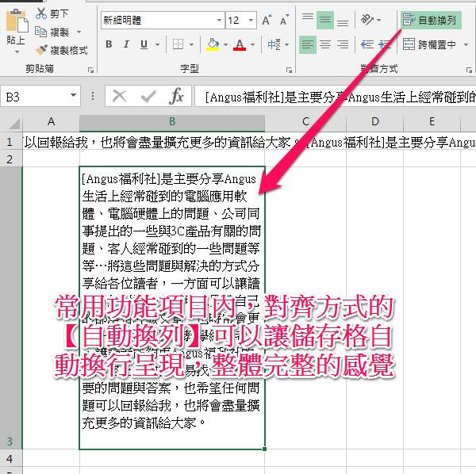Image resolution: width=476 pixels, height=474 pixels.
Task: Apply cell borders icon
Action: 178,44
